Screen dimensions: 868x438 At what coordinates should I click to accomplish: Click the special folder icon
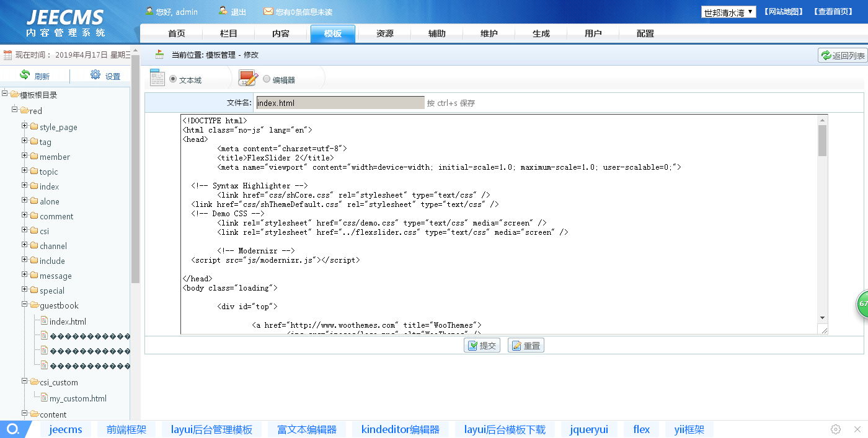click(34, 290)
